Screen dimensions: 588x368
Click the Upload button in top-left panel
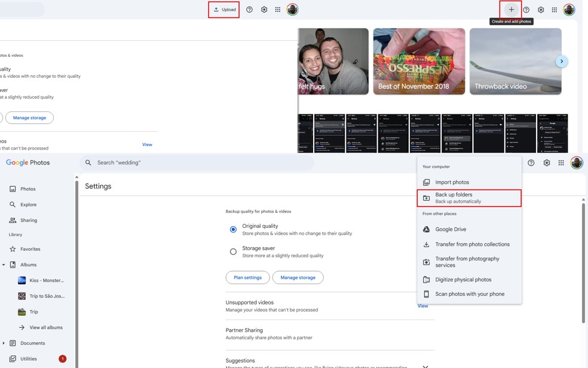224,10
